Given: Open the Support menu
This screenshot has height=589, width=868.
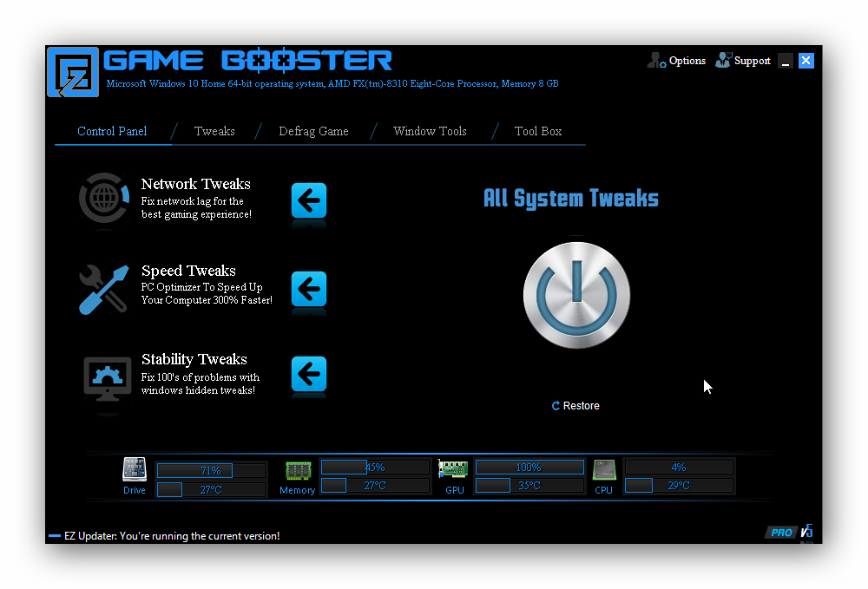Looking at the screenshot, I should (x=743, y=61).
